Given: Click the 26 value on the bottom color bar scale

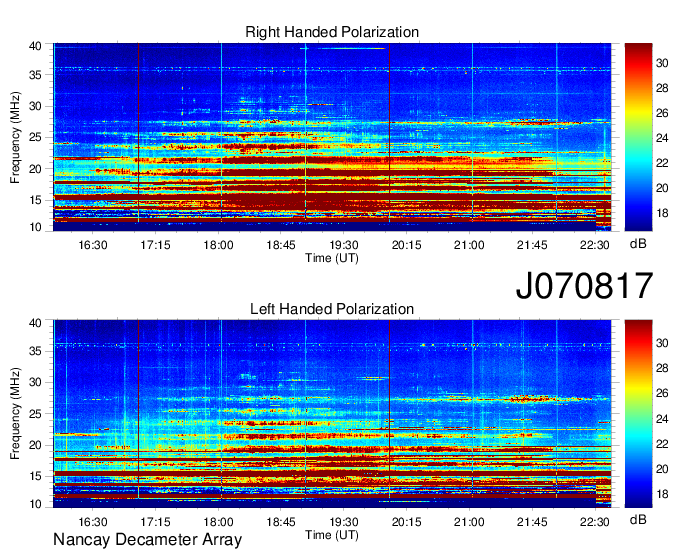Looking at the screenshot, I should pyautogui.click(x=662, y=393).
